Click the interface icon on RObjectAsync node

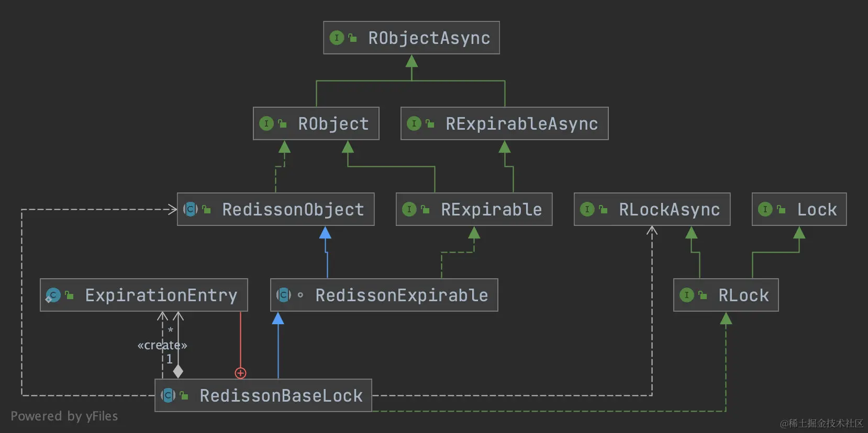(337, 38)
